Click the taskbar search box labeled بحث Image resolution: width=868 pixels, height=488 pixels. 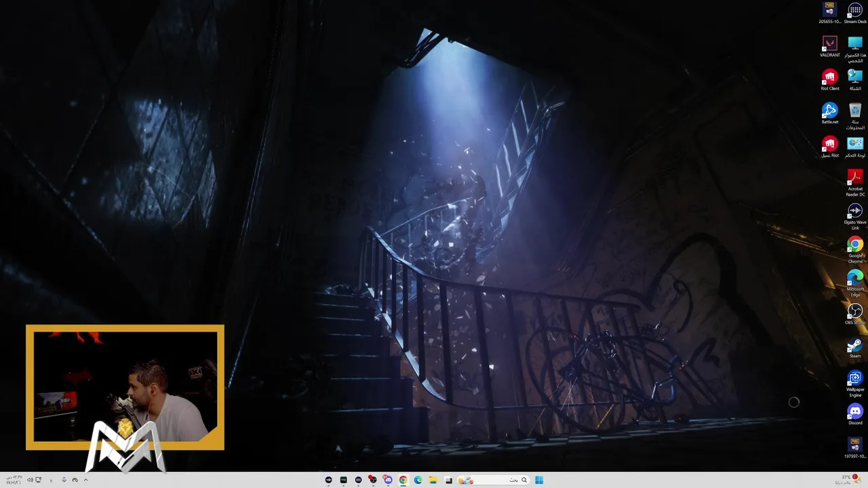(x=493, y=480)
